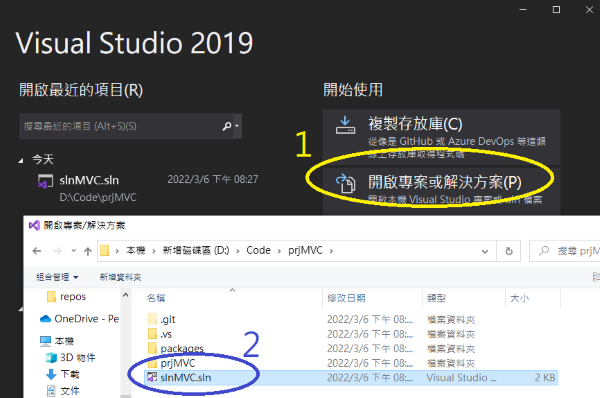The height and width of the screenshot is (398, 600).
Task: Focus the recent items search field
Action: 130,126
